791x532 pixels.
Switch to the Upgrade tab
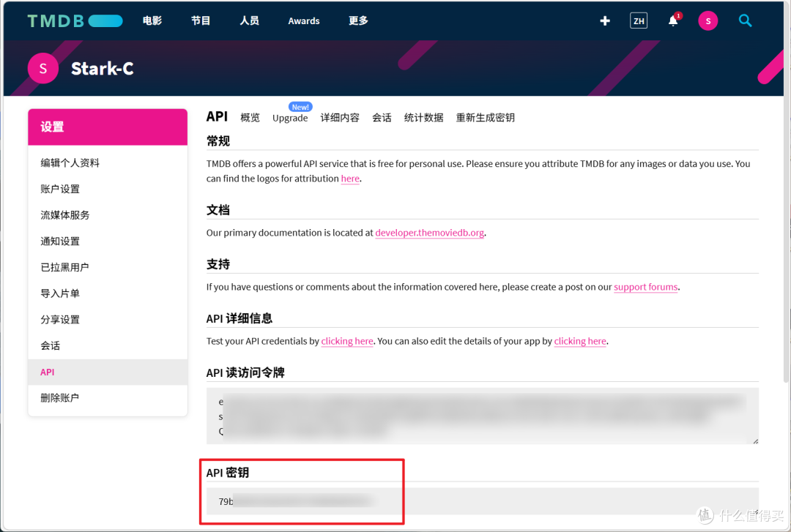290,118
